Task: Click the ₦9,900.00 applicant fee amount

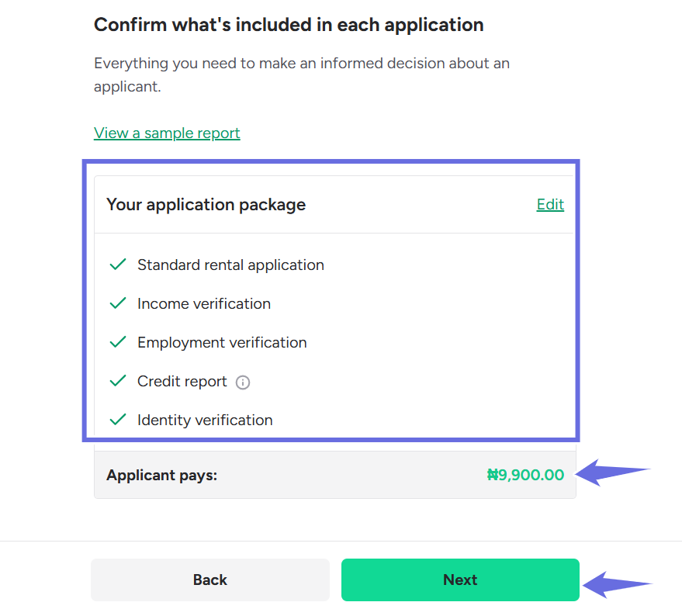Action: point(525,475)
